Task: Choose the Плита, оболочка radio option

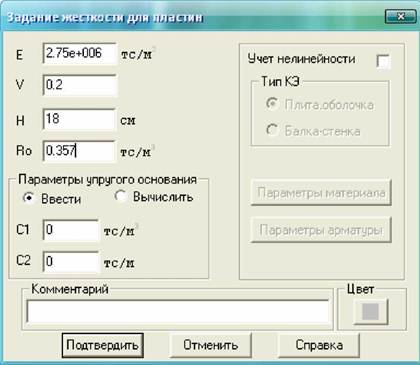Action: pyautogui.click(x=272, y=104)
